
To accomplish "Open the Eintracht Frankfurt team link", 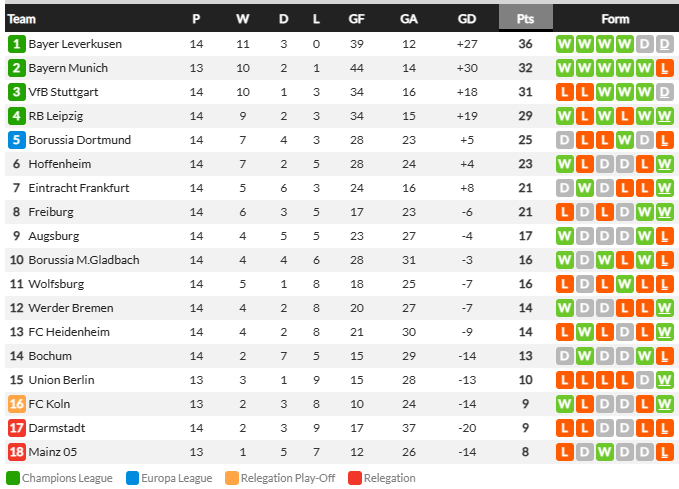I will tap(79, 188).
